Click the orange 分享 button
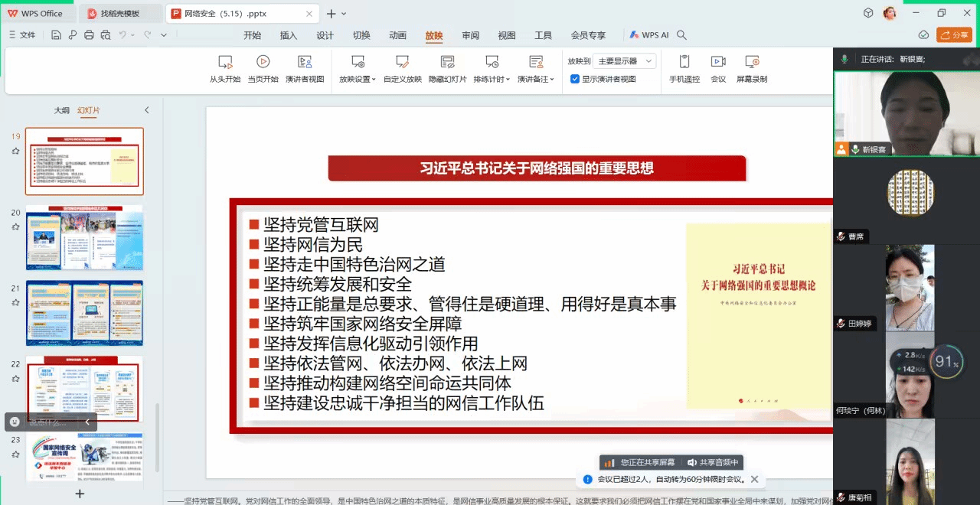Image resolution: width=980 pixels, height=505 pixels. (954, 35)
